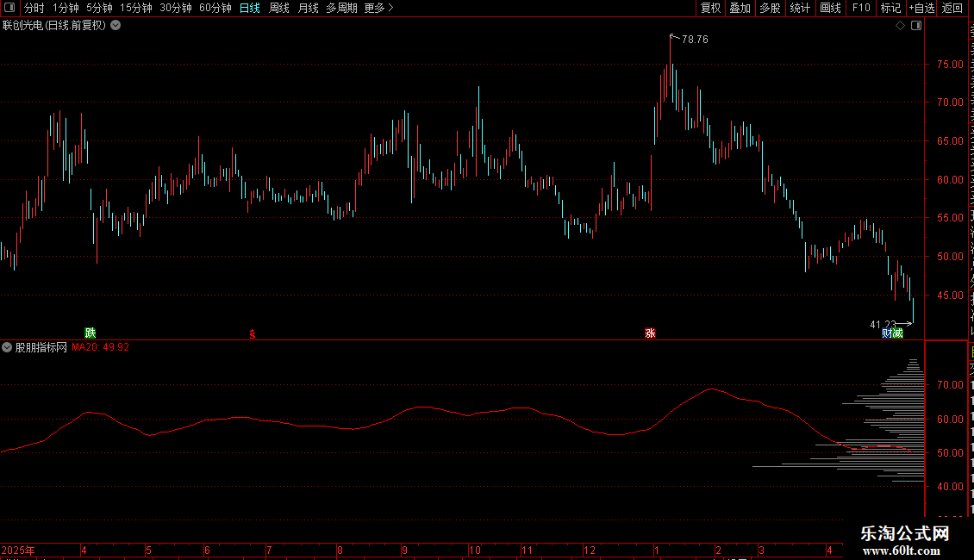This screenshot has width=974, height=560.
Task: Click the MA20: 49.92 indicator value
Action: (x=101, y=348)
